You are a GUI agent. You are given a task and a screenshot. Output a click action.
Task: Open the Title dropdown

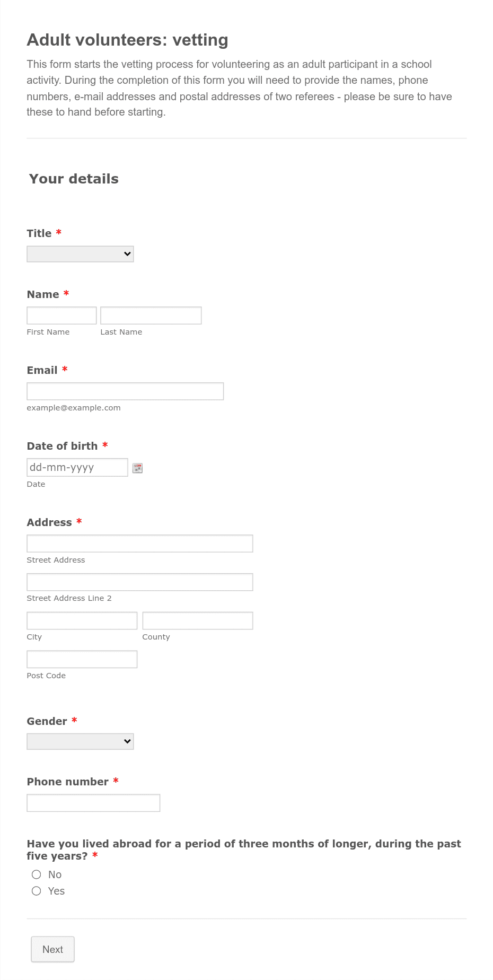click(80, 253)
